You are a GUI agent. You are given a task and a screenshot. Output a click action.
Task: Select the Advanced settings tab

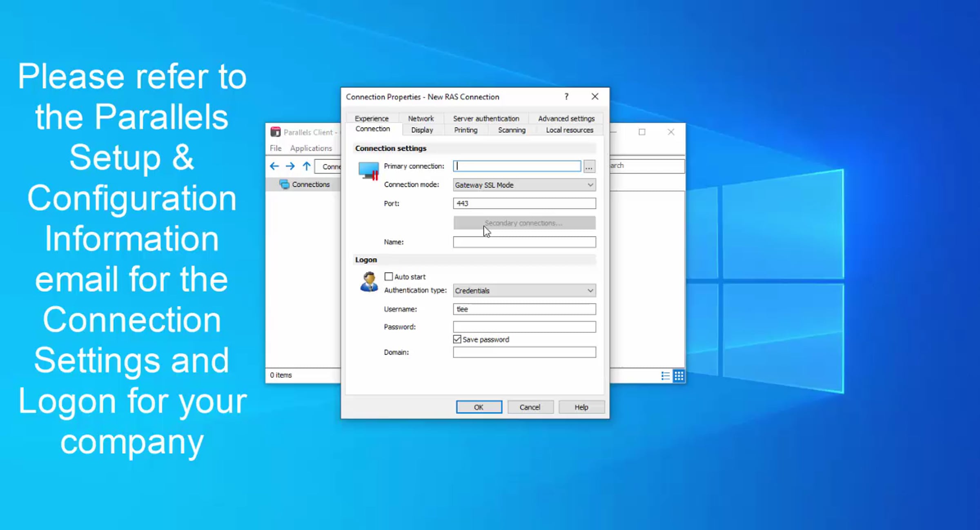(x=566, y=118)
